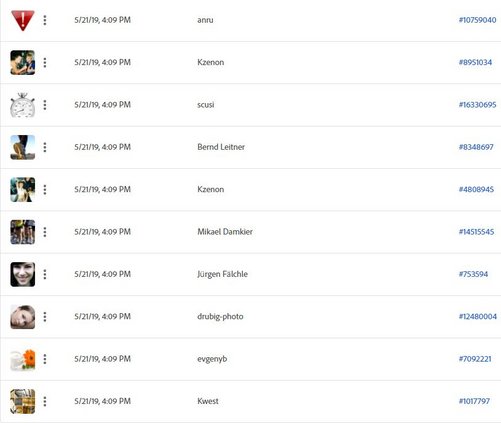Open asset link #12480004

coord(478,316)
